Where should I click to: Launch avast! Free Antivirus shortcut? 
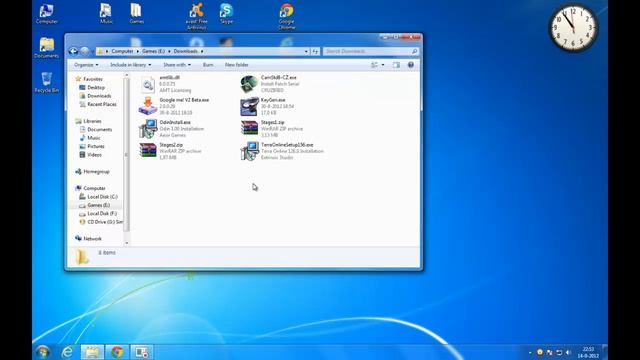click(x=196, y=16)
